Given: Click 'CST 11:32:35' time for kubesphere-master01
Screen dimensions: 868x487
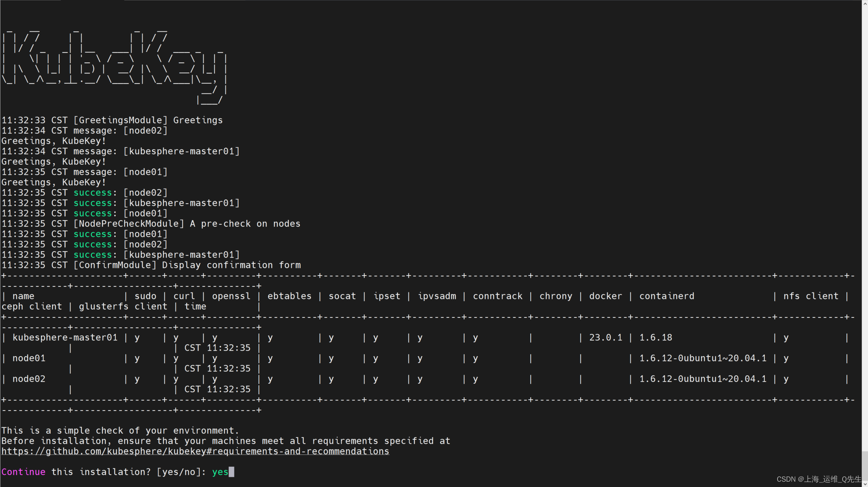Looking at the screenshot, I should [217, 348].
